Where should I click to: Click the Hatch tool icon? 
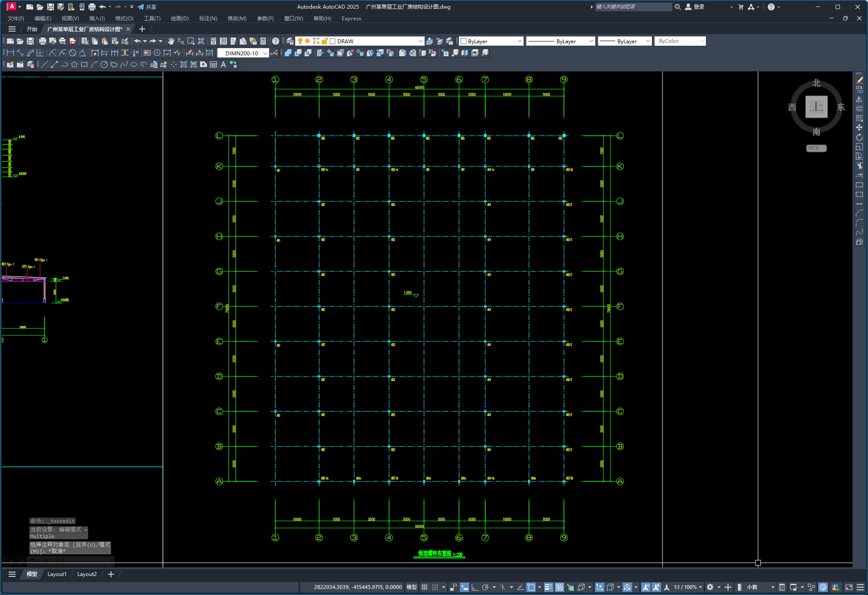tap(183, 64)
